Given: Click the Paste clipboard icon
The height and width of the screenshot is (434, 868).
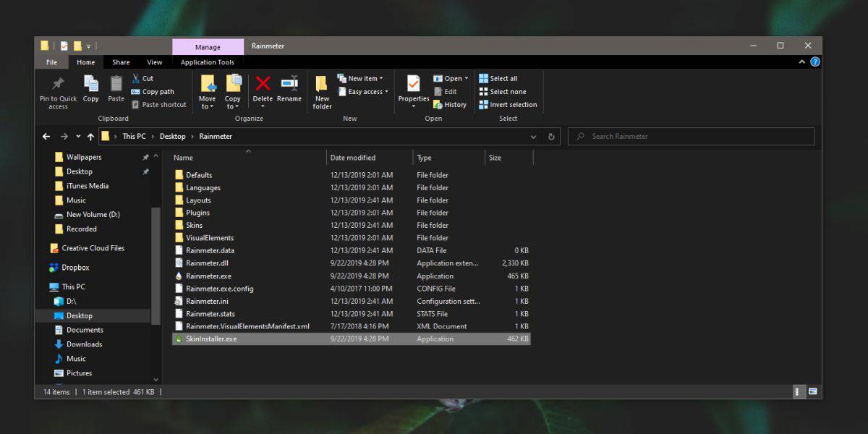Looking at the screenshot, I should tap(116, 84).
